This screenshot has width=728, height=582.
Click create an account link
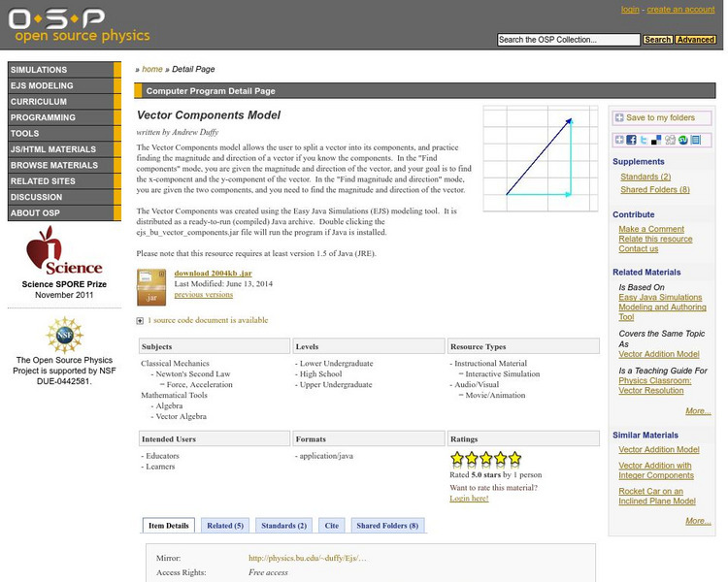click(x=680, y=10)
